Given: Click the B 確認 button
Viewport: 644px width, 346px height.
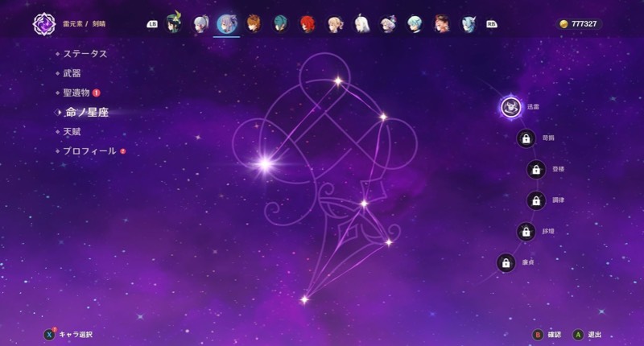Looking at the screenshot, I should click(547, 335).
